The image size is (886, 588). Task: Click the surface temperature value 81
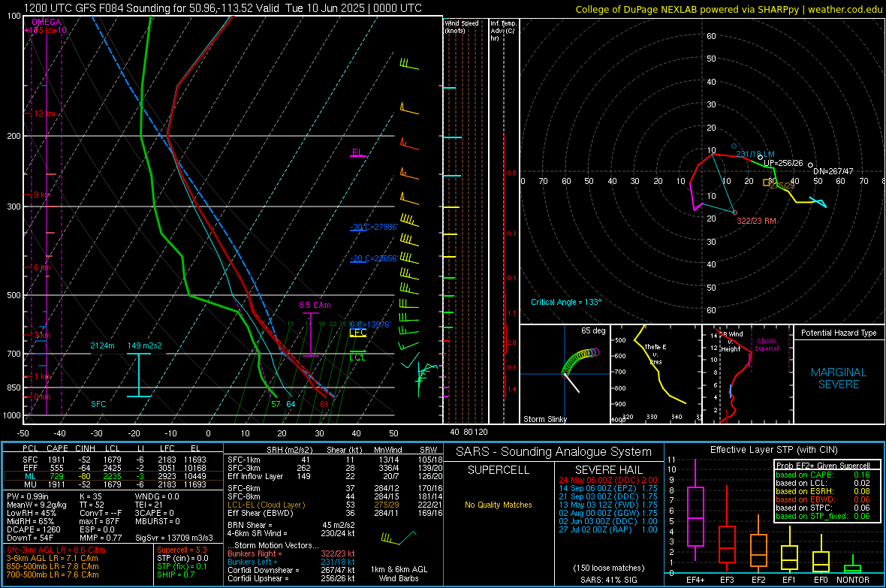[x=324, y=404]
